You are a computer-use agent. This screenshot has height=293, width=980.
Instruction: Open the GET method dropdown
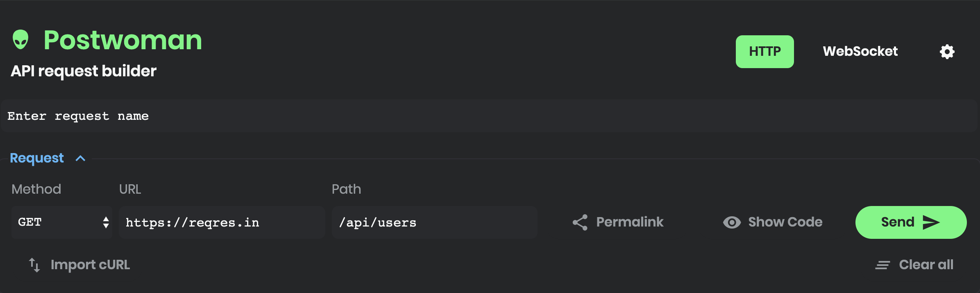[x=61, y=222]
